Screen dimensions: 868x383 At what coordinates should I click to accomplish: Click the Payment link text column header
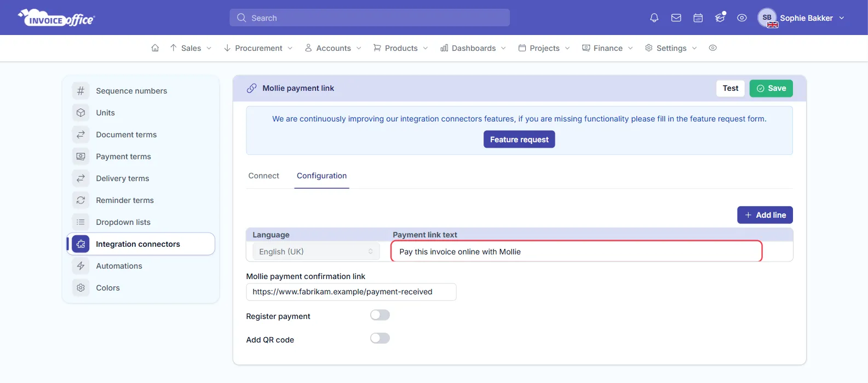pyautogui.click(x=425, y=235)
